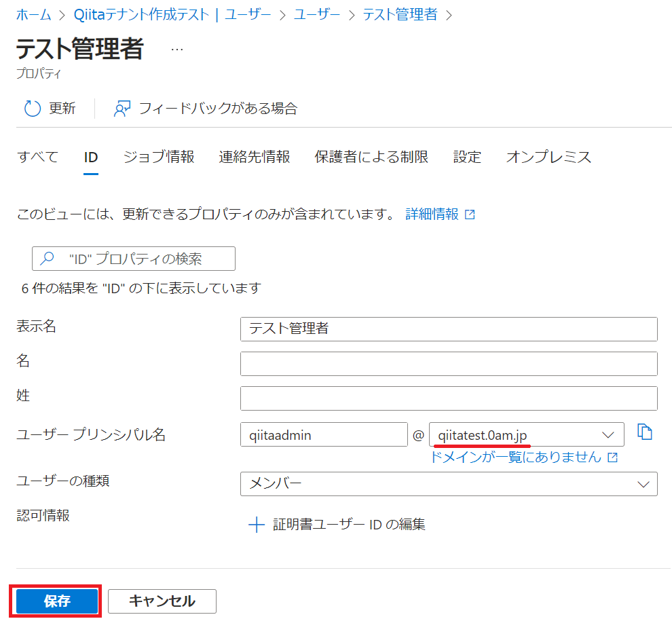Click the refresh (更新) circular arrow icon
This screenshot has height=638, width=672.
coord(33,109)
